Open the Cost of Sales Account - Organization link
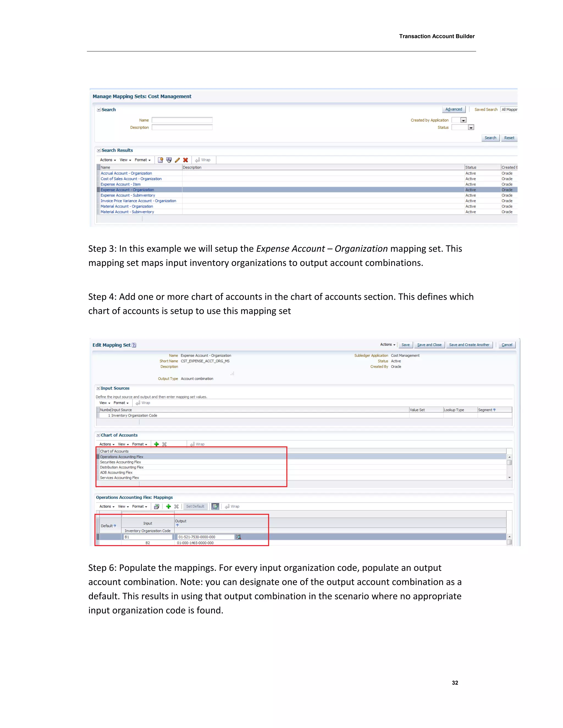 pyautogui.click(x=131, y=179)
